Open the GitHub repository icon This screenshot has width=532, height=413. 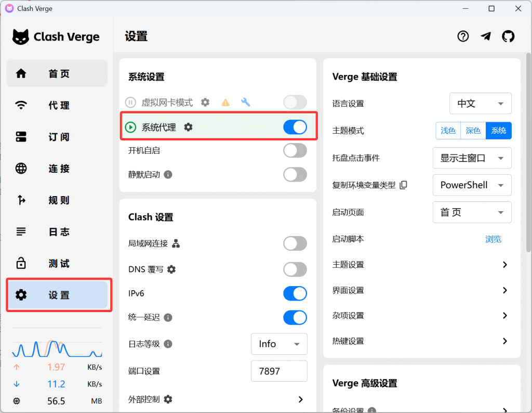(508, 36)
